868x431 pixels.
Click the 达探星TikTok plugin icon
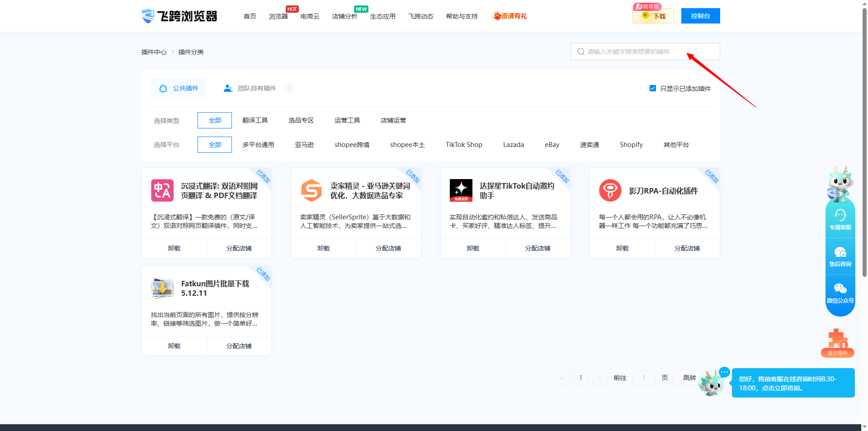(461, 191)
